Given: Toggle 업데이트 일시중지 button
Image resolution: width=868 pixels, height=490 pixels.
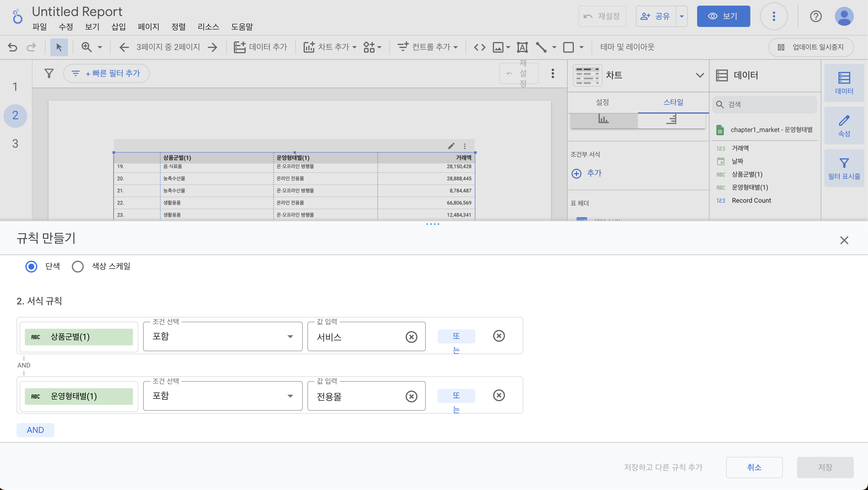Looking at the screenshot, I should coord(811,47).
